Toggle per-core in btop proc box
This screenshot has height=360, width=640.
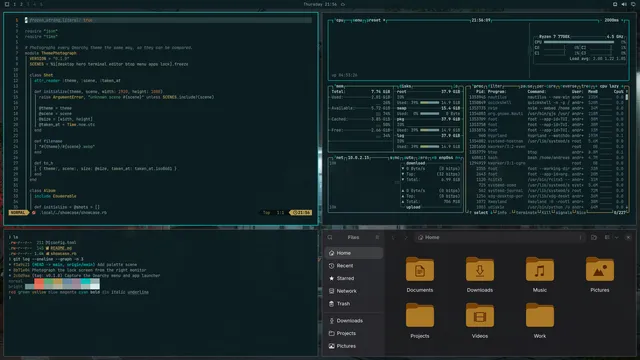pos(545,87)
